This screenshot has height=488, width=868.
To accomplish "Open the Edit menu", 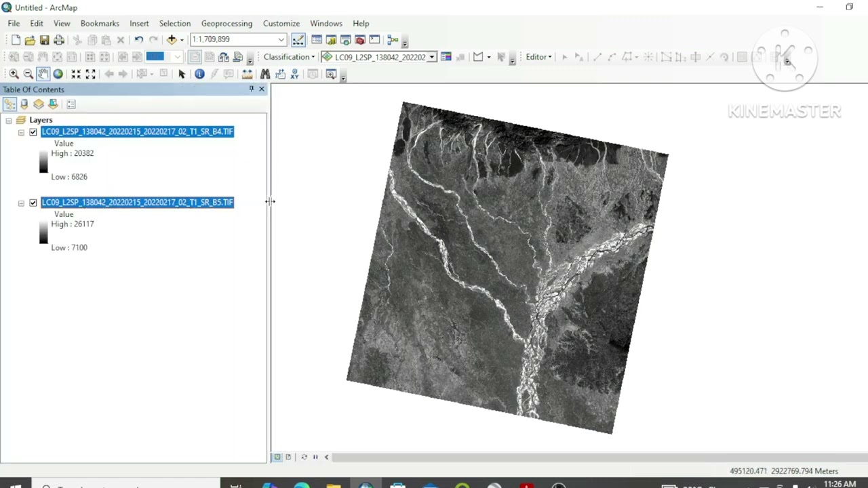I will 37,23.
